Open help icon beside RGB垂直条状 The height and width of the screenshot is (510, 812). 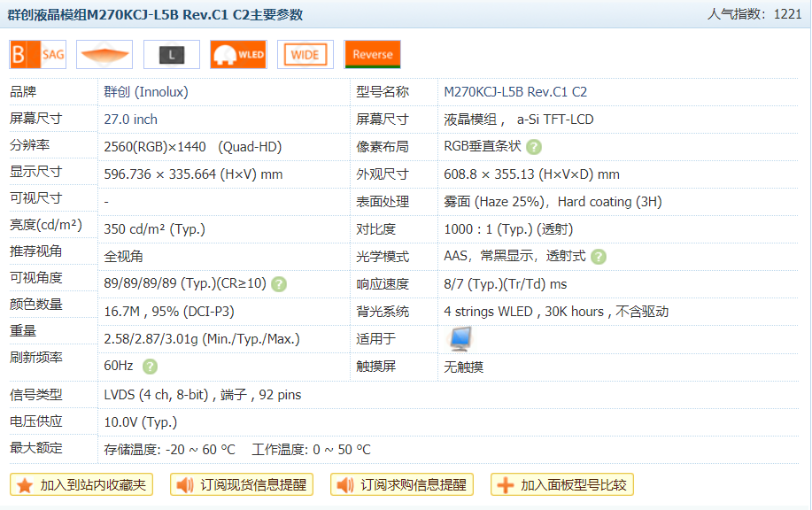point(534,147)
